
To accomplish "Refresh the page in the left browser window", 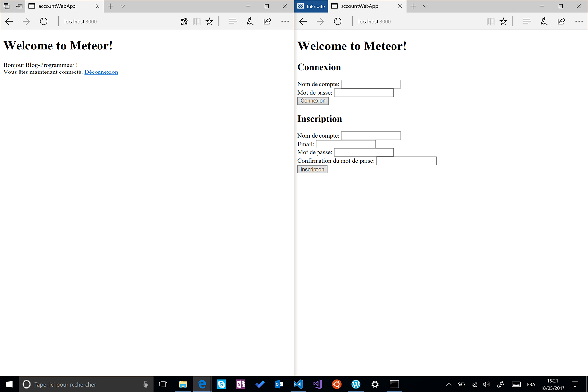I will point(44,21).
